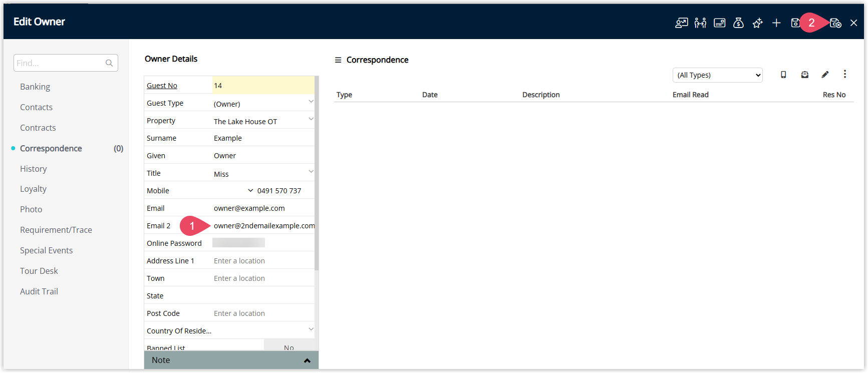Open the (All Types) dropdown
This screenshot has height=373, width=868.
(717, 75)
